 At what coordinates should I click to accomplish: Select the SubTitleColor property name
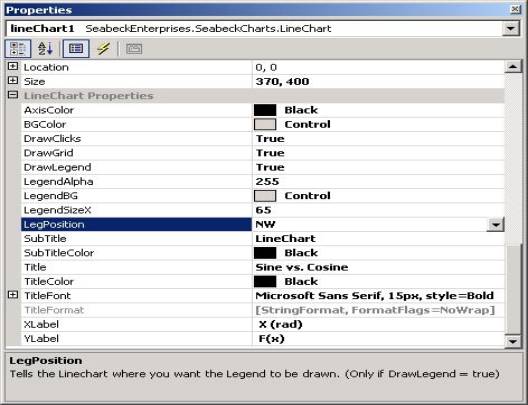(59, 253)
